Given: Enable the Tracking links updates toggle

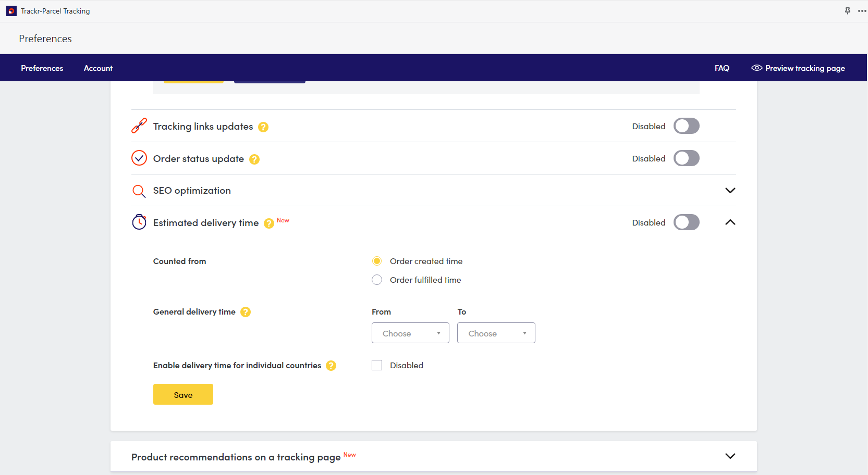Looking at the screenshot, I should tap(686, 126).
